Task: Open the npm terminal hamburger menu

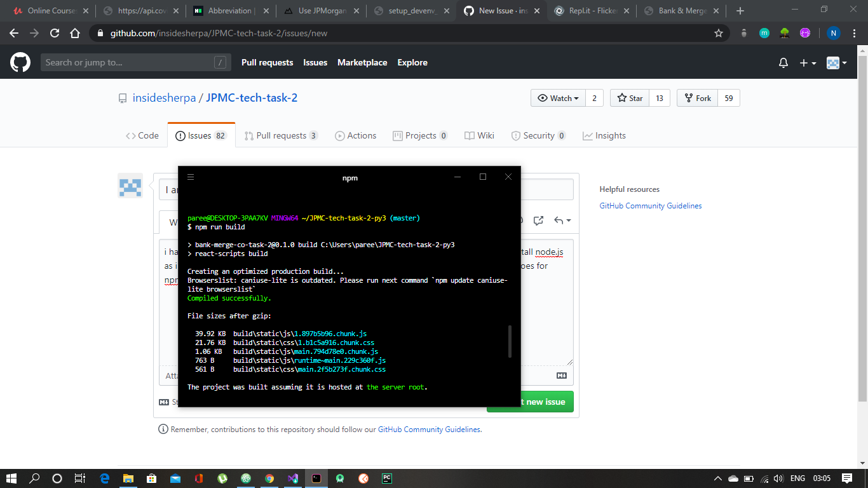Action: (191, 177)
